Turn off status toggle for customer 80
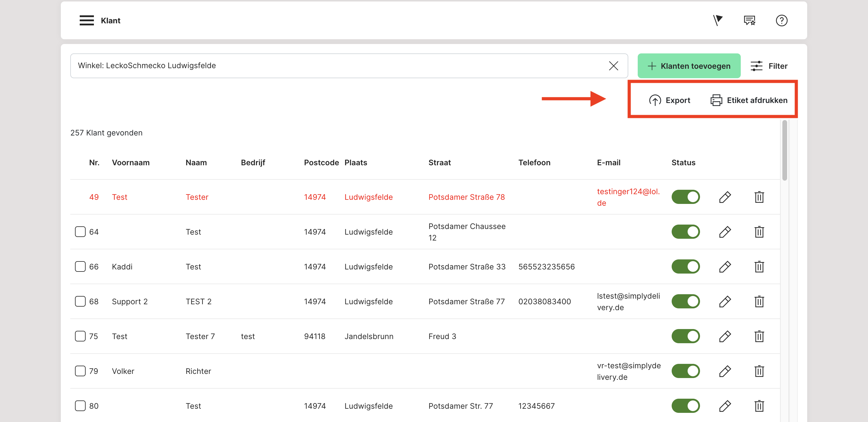The image size is (868, 422). tap(685, 406)
